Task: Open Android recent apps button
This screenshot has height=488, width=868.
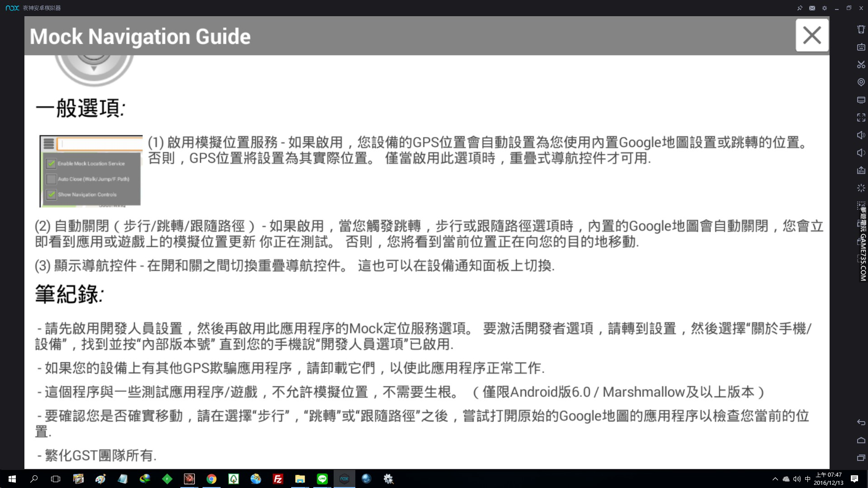Action: [861, 458]
